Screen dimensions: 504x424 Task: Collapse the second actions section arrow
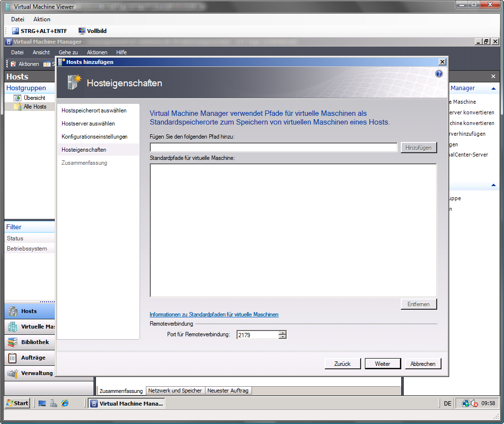click(493, 185)
